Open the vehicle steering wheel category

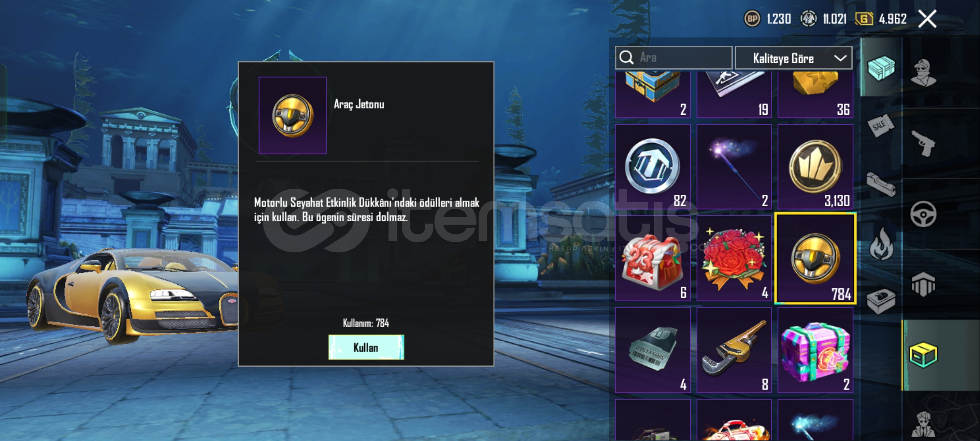coord(923,214)
